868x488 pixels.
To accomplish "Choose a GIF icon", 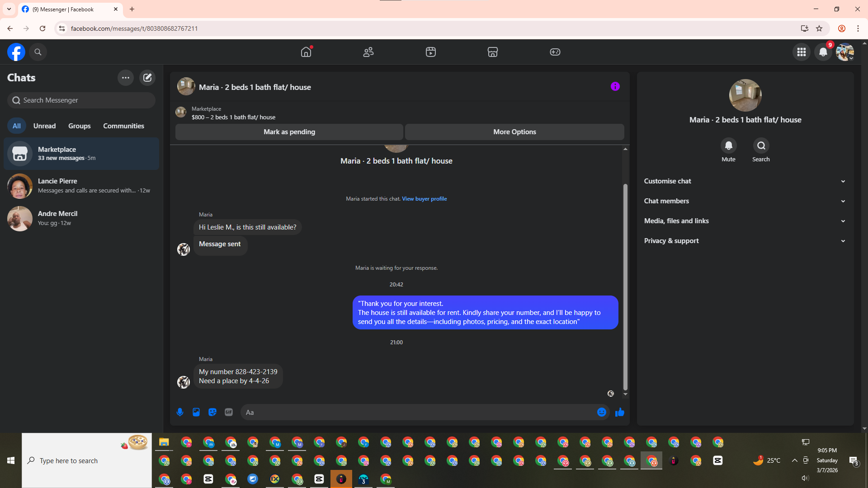I will [229, 412].
